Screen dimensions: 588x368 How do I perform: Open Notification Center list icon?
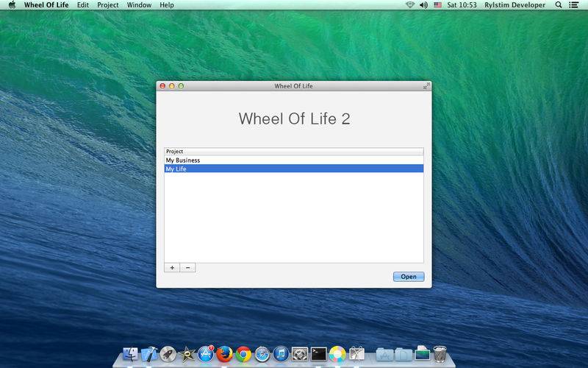click(x=573, y=5)
